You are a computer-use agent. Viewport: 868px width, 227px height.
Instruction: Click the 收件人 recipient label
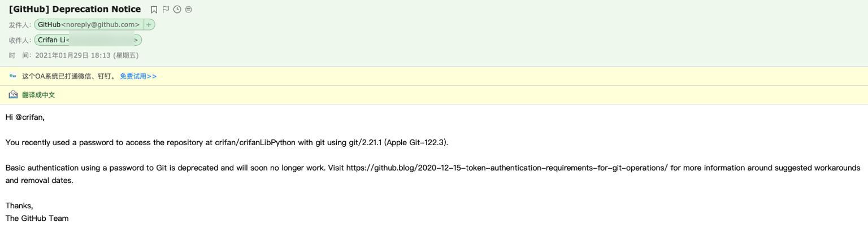(20, 40)
